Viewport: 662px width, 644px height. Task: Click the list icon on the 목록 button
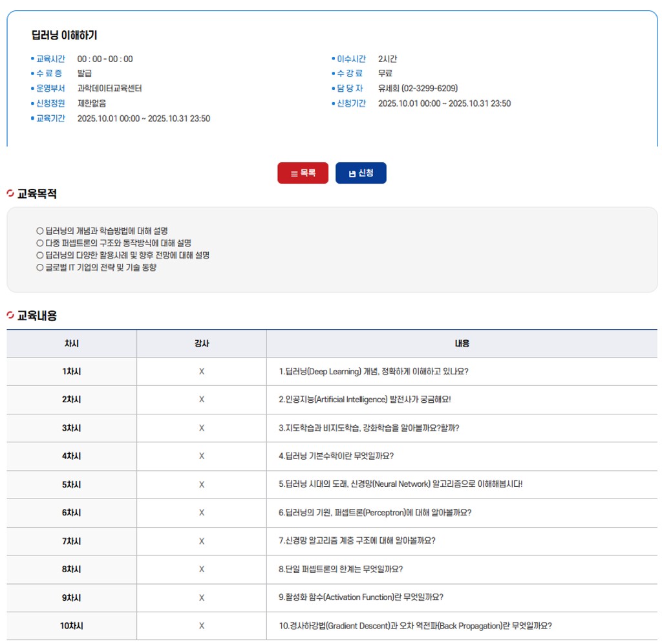294,173
